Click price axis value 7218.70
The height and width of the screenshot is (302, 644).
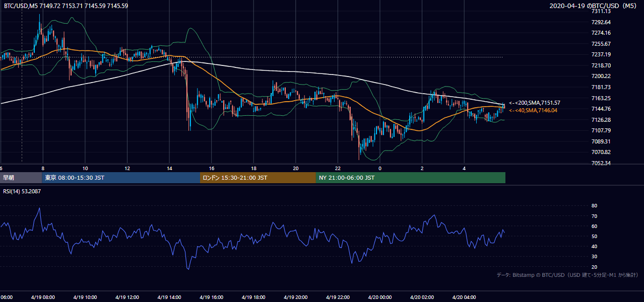(601, 65)
